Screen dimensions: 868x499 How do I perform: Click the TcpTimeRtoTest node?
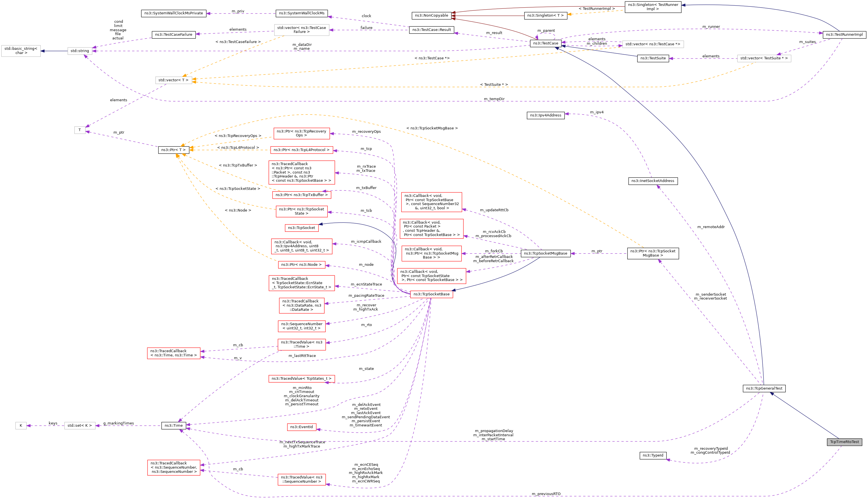tap(844, 442)
